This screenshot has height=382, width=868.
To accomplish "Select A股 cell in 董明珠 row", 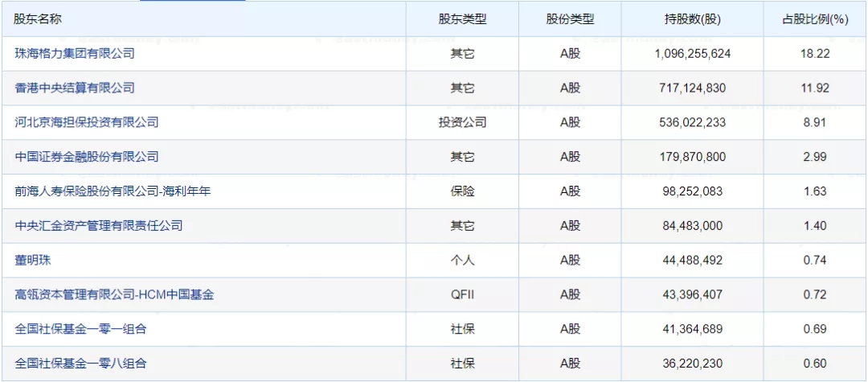I will coord(570,261).
